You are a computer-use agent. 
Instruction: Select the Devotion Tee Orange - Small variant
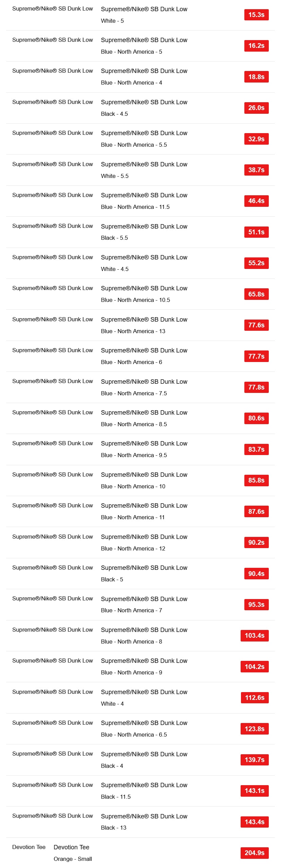(x=73, y=859)
